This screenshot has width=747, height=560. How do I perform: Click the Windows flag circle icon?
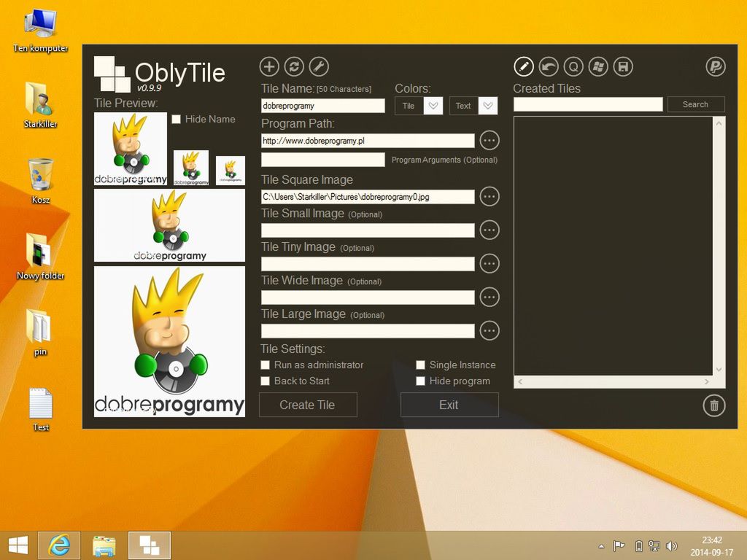coord(598,66)
